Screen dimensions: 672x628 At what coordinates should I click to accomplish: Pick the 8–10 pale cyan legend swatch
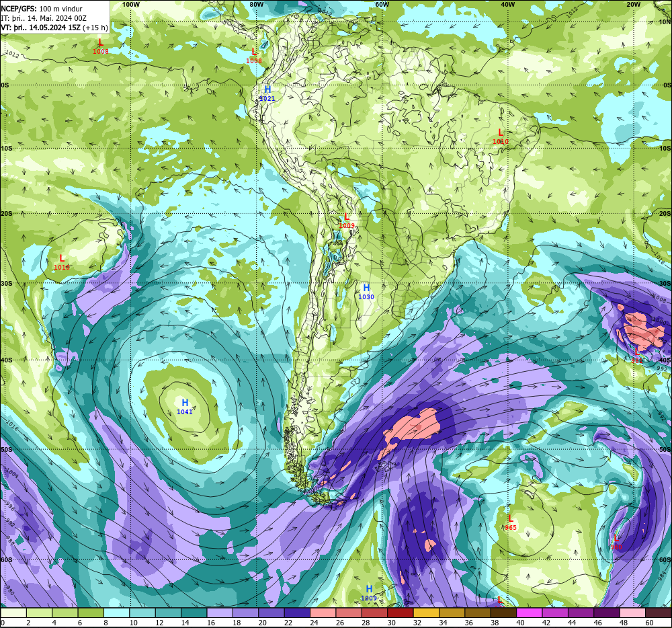(116, 612)
